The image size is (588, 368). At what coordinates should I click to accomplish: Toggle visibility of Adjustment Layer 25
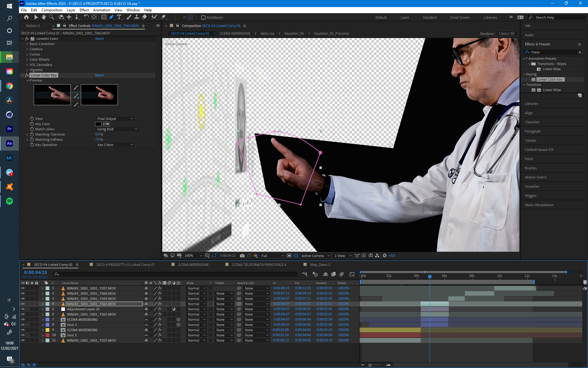[x=23, y=309]
